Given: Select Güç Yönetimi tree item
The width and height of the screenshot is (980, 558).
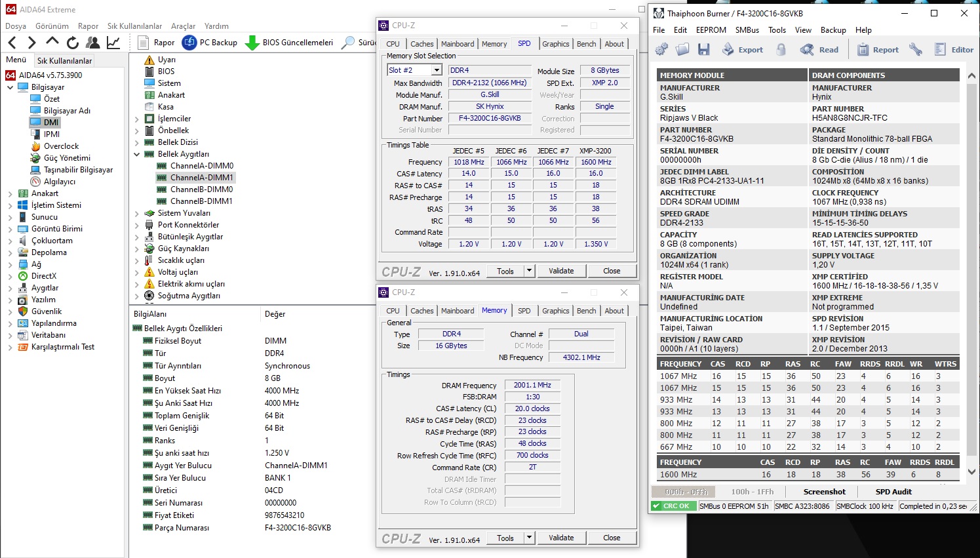Looking at the screenshot, I should (x=61, y=158).
